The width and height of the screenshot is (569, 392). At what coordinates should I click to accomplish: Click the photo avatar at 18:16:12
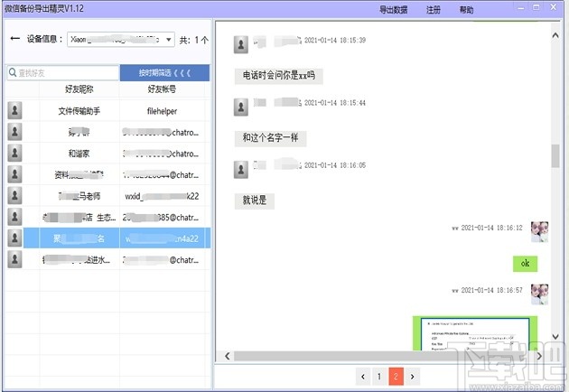pos(539,231)
